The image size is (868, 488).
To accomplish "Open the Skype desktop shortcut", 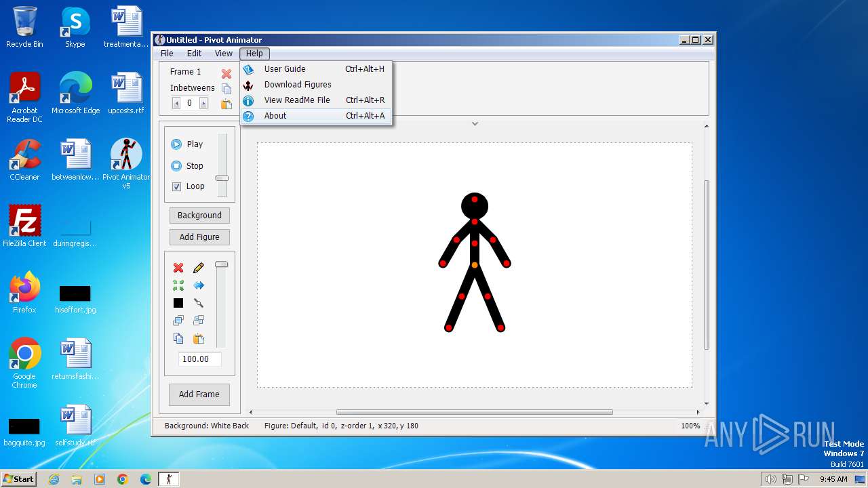I will coord(75,27).
